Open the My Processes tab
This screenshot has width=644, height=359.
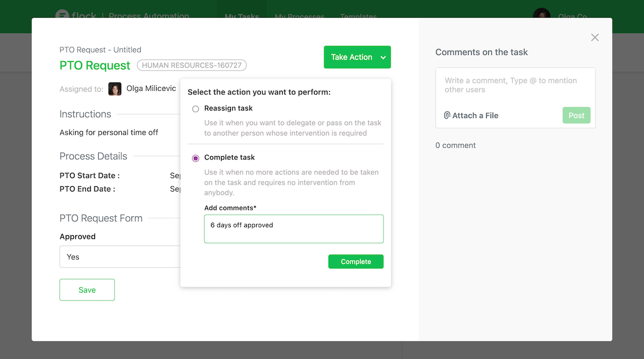click(x=299, y=17)
